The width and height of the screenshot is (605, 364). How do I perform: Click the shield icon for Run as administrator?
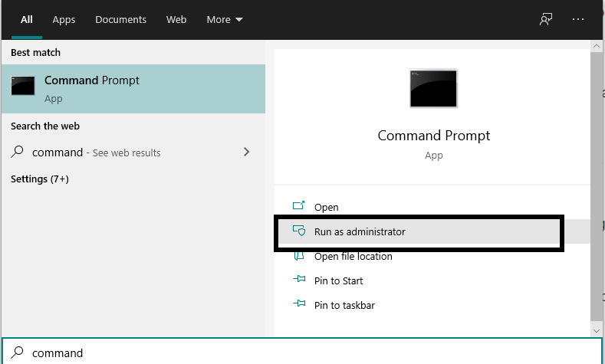(x=298, y=231)
